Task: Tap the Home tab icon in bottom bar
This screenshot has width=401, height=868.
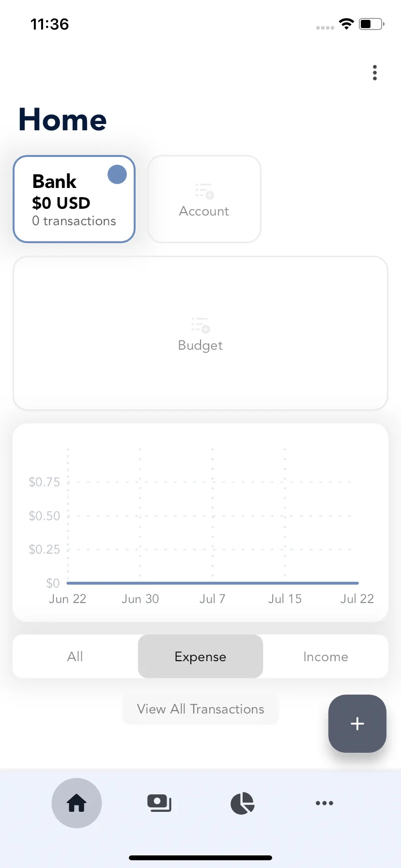Action: coord(77,803)
